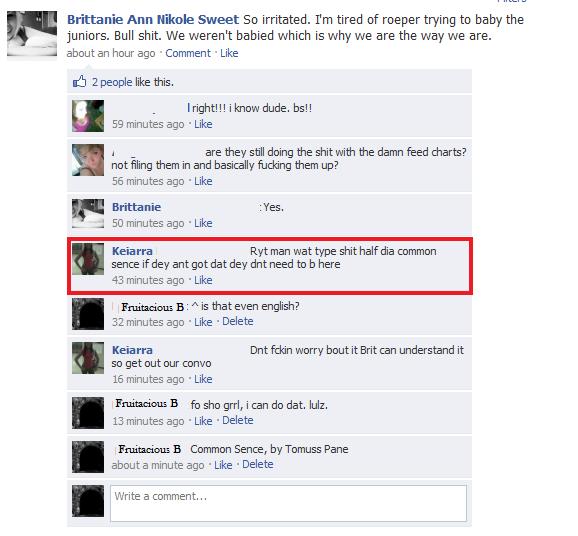Click Brittanie's name on the 'Yes.' comment
Screen dimensions: 578x536
[x=136, y=207]
